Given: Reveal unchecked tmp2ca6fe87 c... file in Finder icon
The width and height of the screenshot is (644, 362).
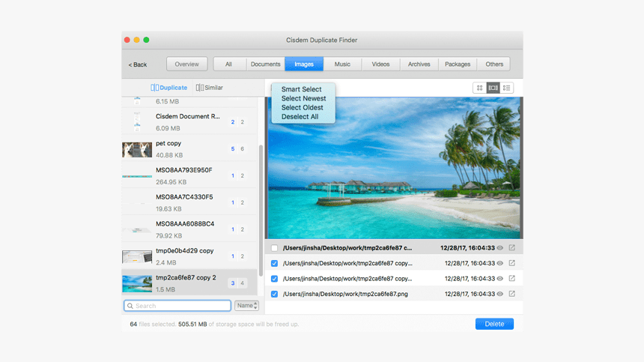Looking at the screenshot, I should click(511, 247).
